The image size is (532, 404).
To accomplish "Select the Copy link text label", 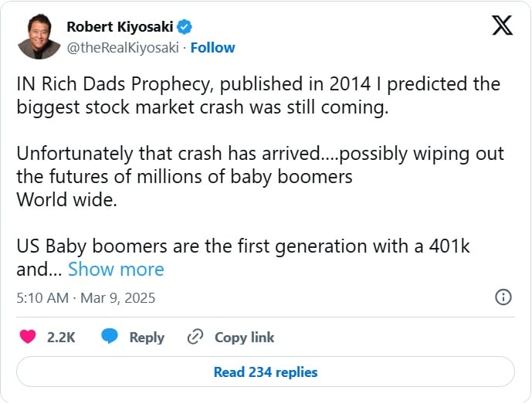I will click(x=244, y=337).
